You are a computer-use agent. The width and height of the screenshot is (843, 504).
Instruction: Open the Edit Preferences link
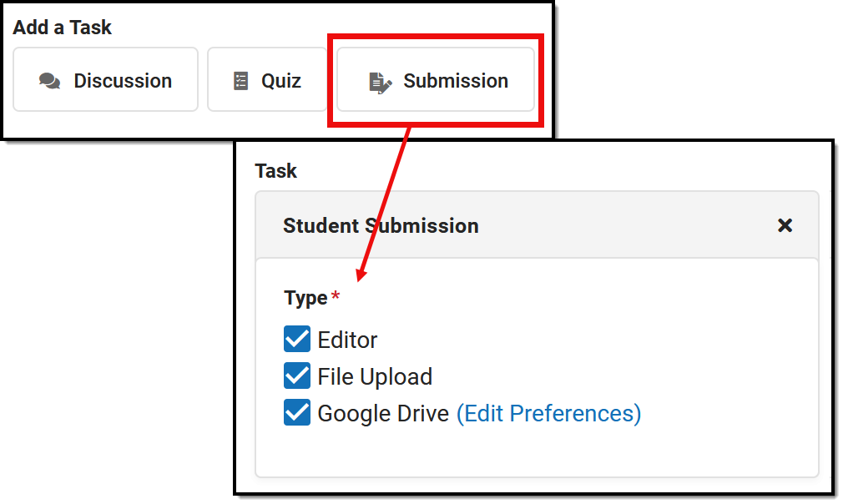(548, 413)
